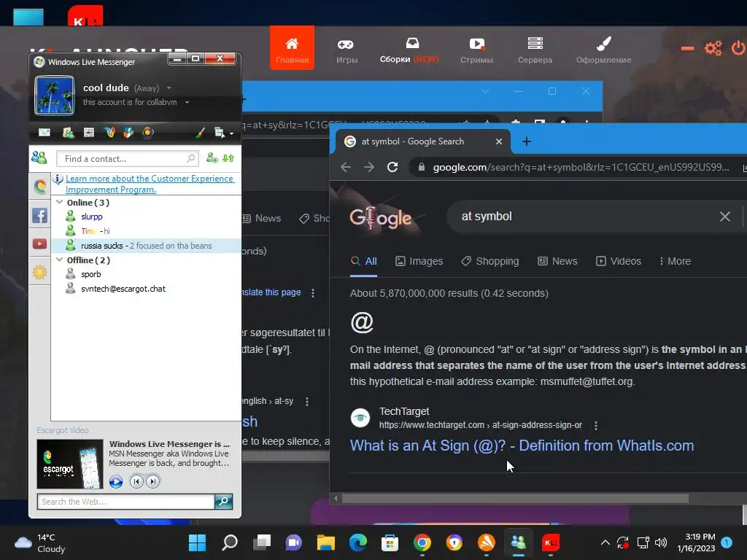The image size is (747, 560).
Task: Click the palm tree display picture
Action: pyautogui.click(x=54, y=96)
